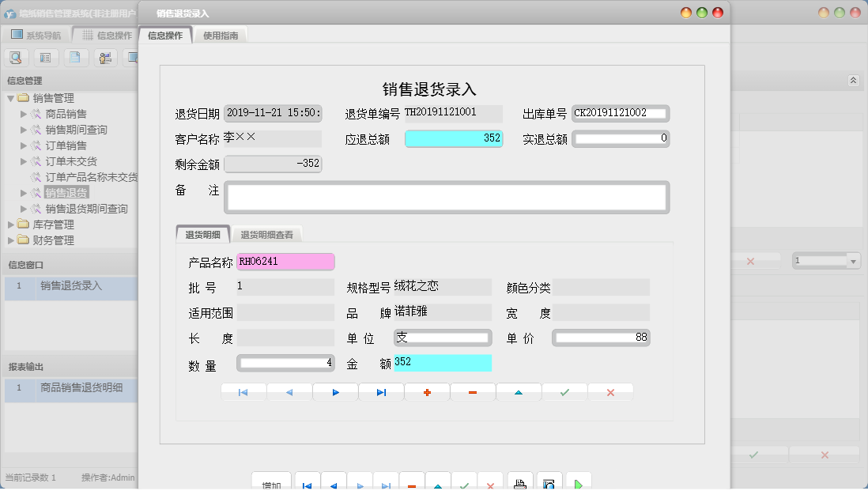This screenshot has height=502, width=868.
Task: Switch to the 使用指南 tab
Action: (220, 35)
